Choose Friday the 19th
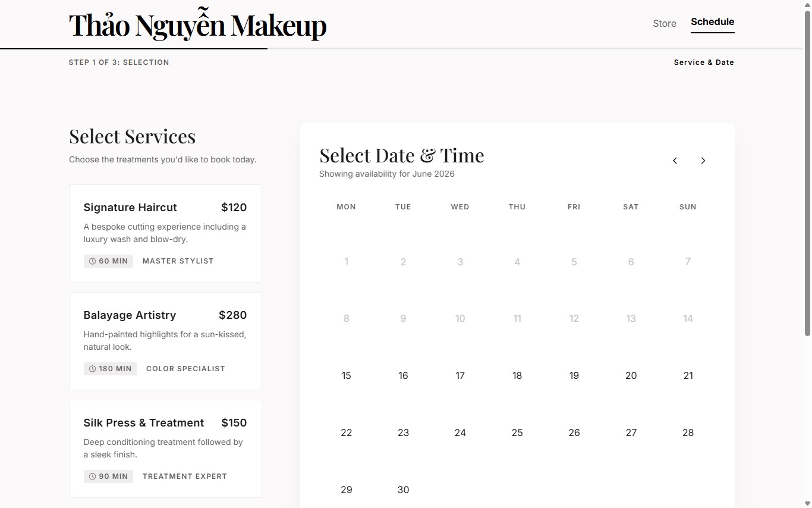The image size is (812, 508). pyautogui.click(x=574, y=375)
